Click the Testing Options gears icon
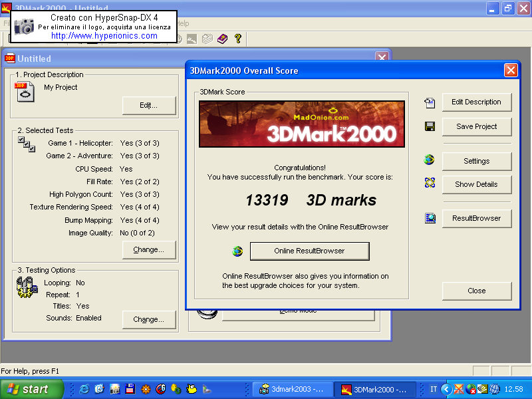The width and height of the screenshot is (532, 399). click(27, 287)
